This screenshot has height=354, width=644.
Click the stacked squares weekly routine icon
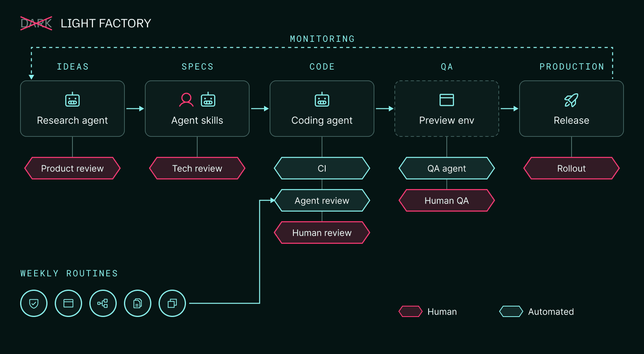172,303
